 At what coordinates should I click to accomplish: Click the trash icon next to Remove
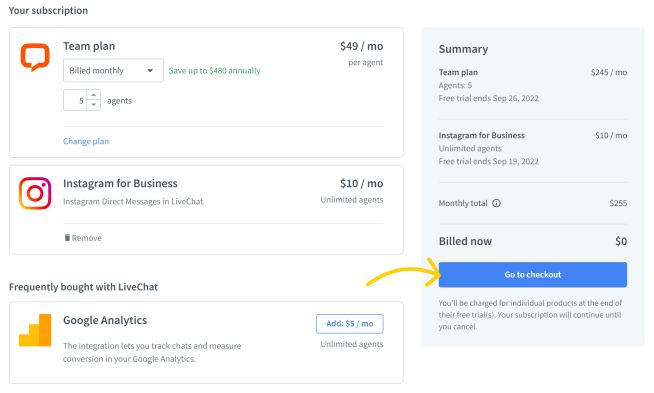coord(67,238)
